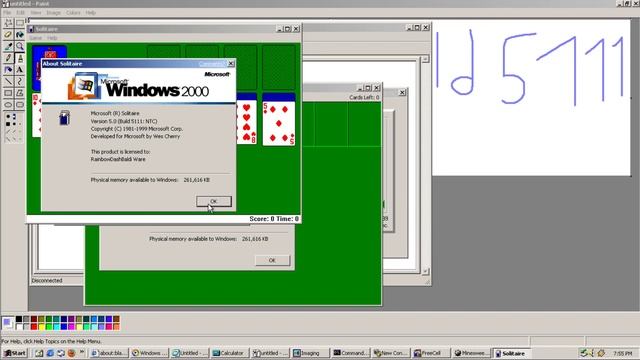This screenshot has width=640, height=360.
Task: Launch Internet Explorer from Quick Launch
Action: (50, 353)
